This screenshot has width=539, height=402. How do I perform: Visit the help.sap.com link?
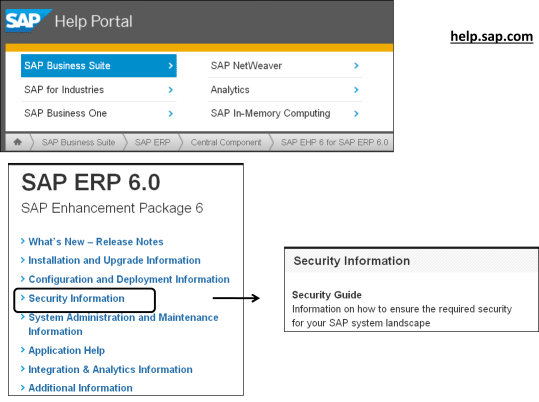[492, 36]
